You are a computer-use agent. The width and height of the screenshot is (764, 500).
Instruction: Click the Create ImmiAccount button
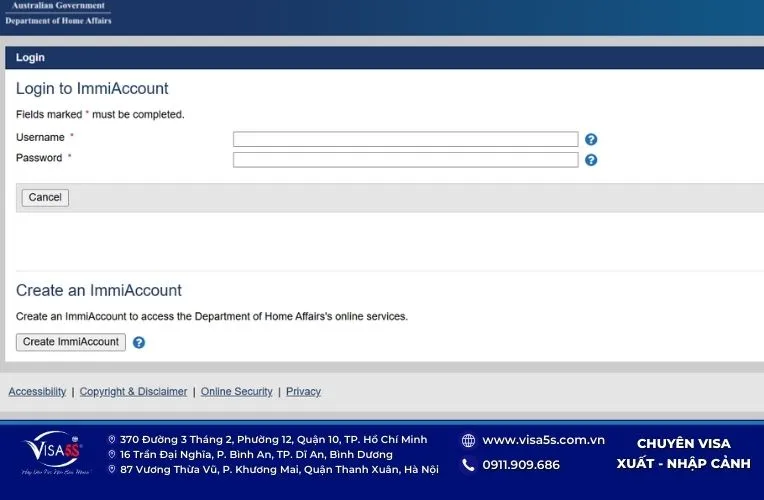tap(71, 342)
